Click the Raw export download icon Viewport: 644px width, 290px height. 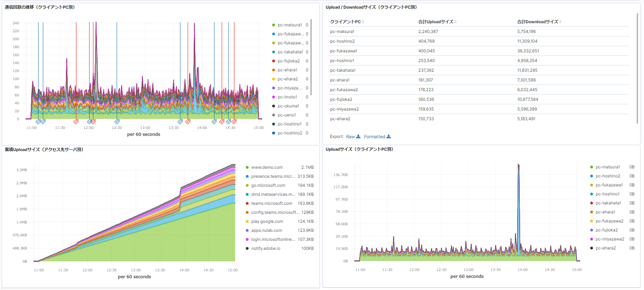pos(358,137)
